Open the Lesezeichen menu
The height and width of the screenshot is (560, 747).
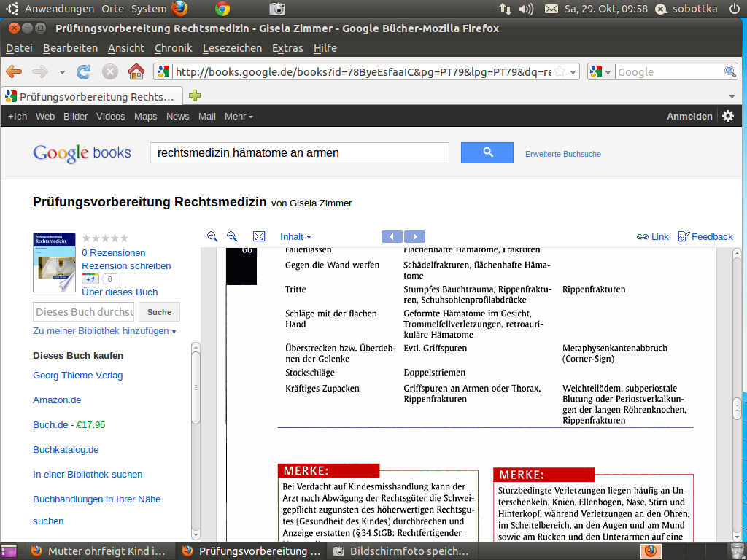[x=232, y=48]
